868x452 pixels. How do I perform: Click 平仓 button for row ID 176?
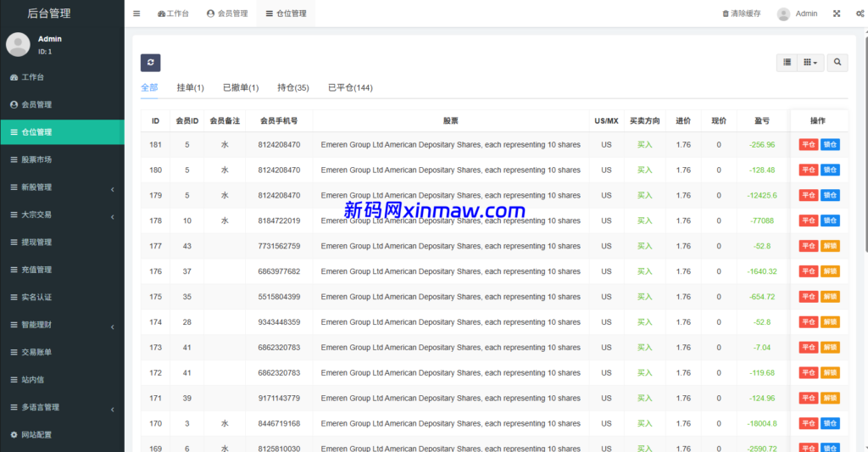click(808, 271)
